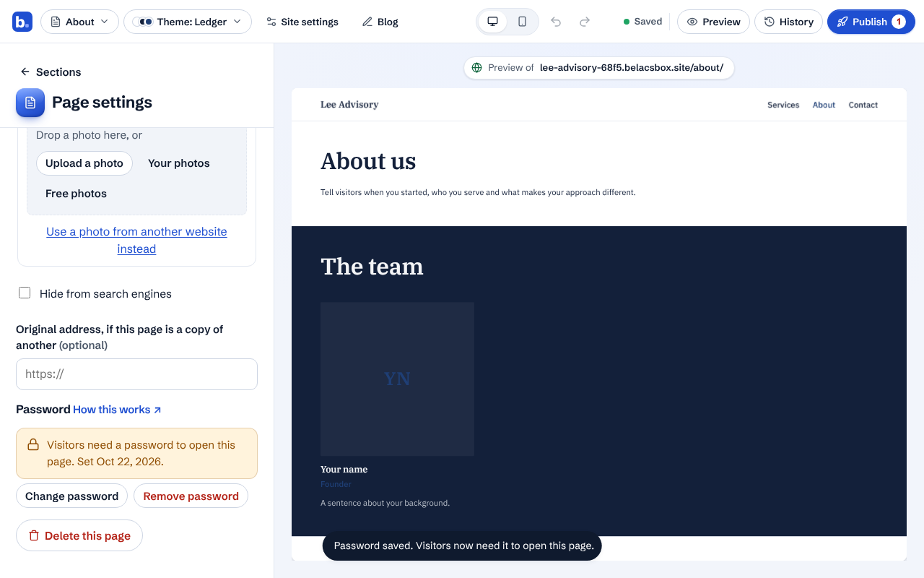
Task: Open Services in preview navigation
Action: pos(783,105)
